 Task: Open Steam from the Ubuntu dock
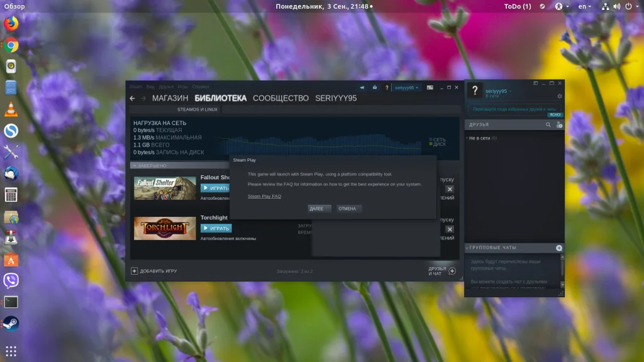[x=11, y=323]
